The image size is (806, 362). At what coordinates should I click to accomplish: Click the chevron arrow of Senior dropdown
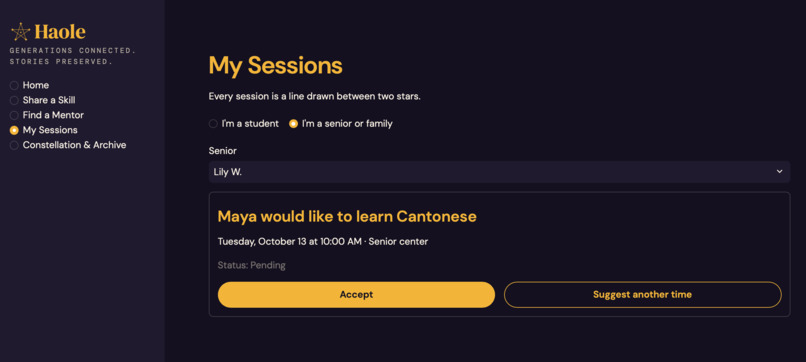click(x=779, y=172)
